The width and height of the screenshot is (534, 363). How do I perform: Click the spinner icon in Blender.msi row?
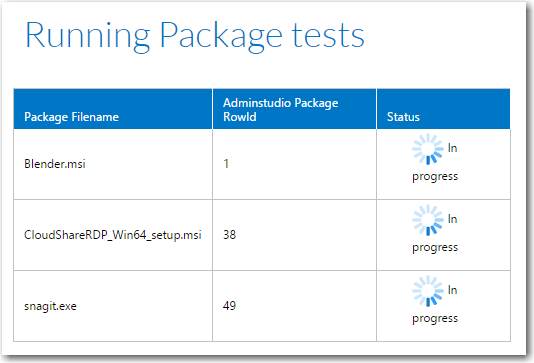[x=428, y=149]
